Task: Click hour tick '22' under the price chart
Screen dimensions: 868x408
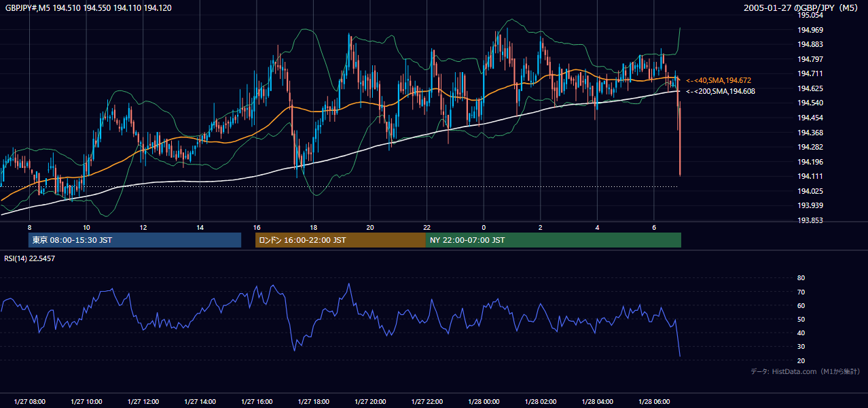Action: [427, 227]
